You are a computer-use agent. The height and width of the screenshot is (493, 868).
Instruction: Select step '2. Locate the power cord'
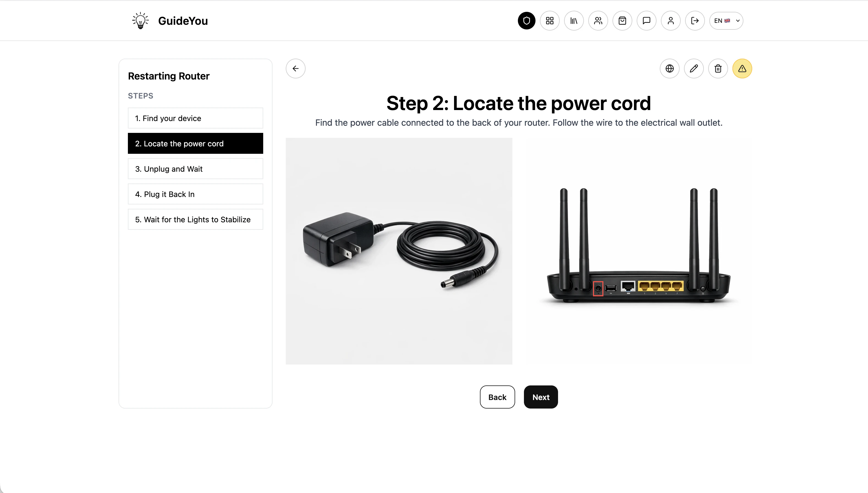(x=195, y=143)
